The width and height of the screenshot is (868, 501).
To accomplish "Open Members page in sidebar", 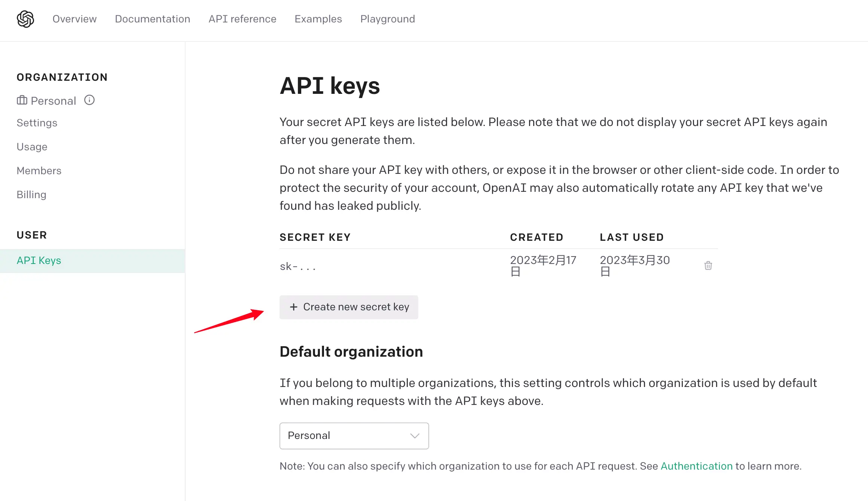I will 39,171.
